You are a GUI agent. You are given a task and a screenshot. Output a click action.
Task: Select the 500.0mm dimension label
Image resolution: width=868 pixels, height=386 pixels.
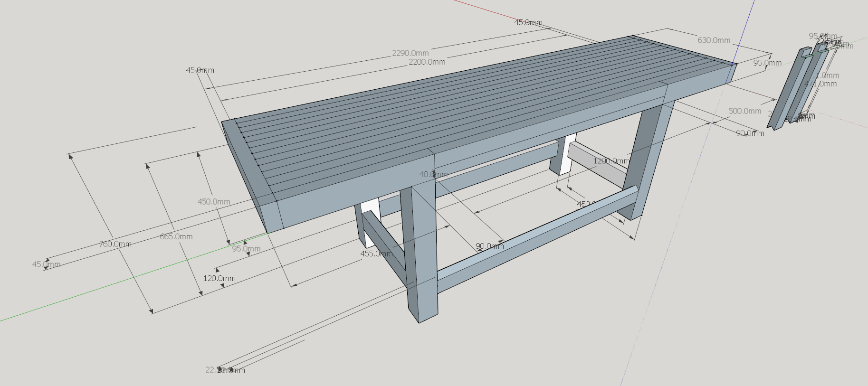[745, 111]
